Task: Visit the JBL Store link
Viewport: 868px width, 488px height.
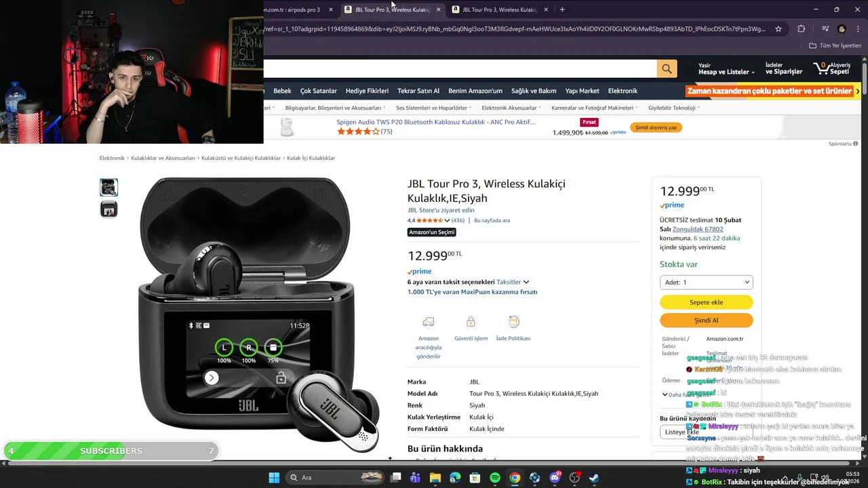Action: tap(441, 210)
